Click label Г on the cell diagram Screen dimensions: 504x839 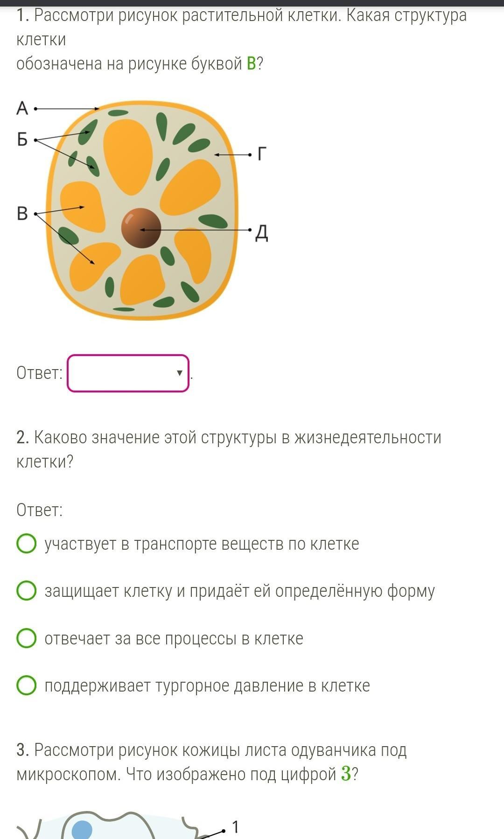(262, 154)
